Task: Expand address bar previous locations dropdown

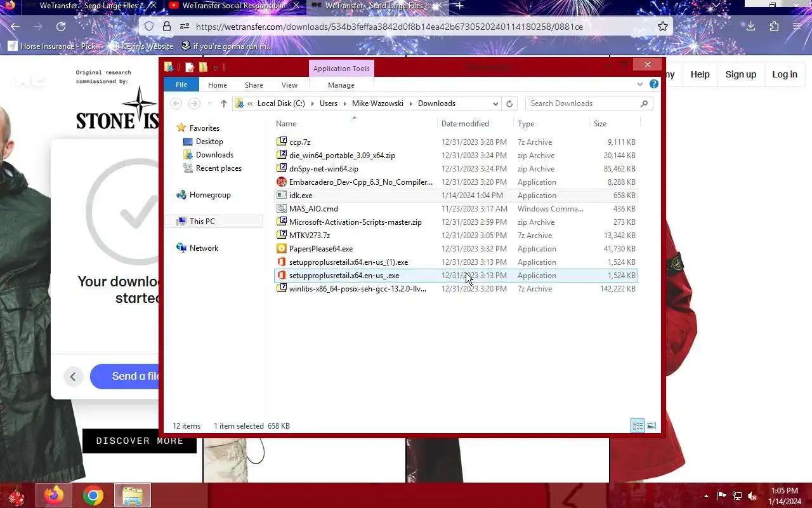Action: 495,104
